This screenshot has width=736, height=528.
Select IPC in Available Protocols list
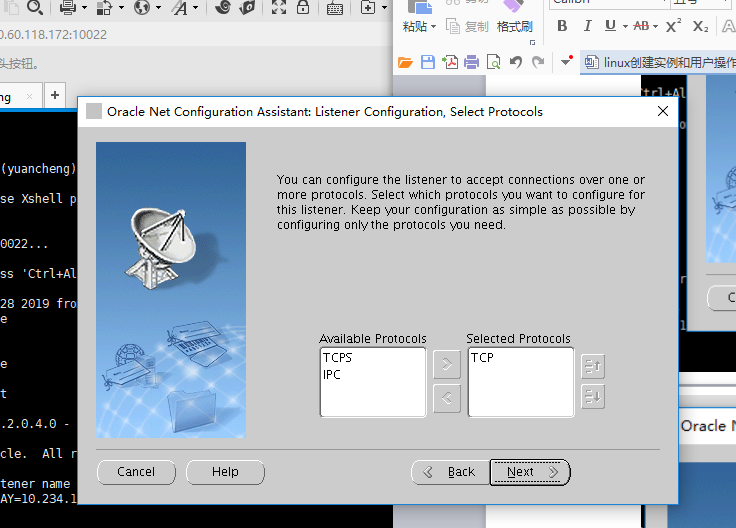coord(331,375)
